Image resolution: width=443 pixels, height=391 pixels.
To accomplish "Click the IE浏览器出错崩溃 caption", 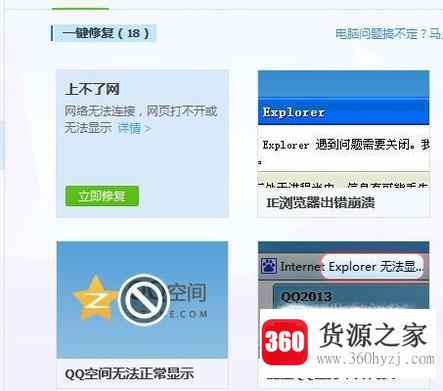I will 320,202.
